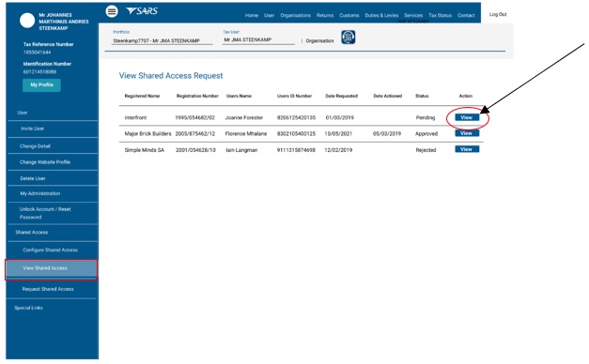View the Interfront pending request
The image size is (589, 364).
[x=467, y=117]
